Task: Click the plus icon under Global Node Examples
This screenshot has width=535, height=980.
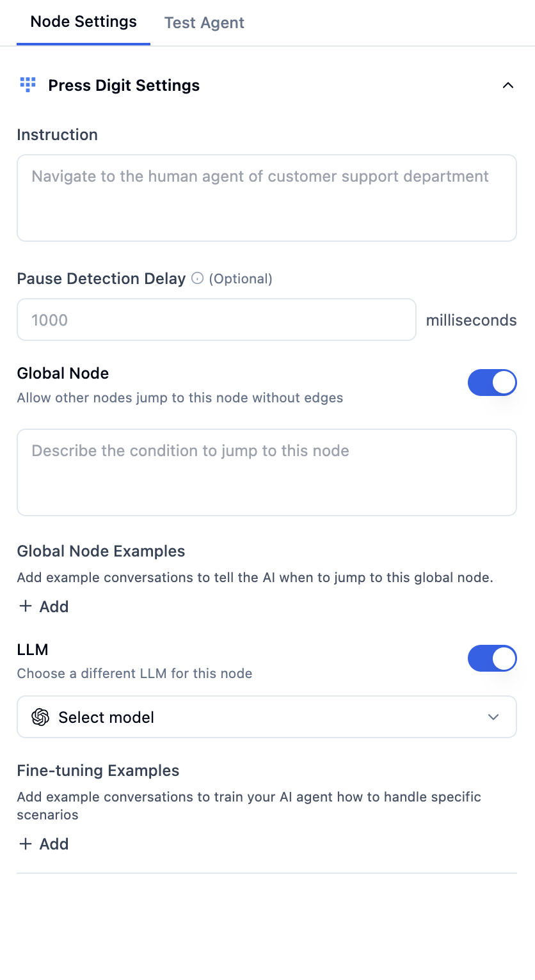Action: (x=24, y=606)
